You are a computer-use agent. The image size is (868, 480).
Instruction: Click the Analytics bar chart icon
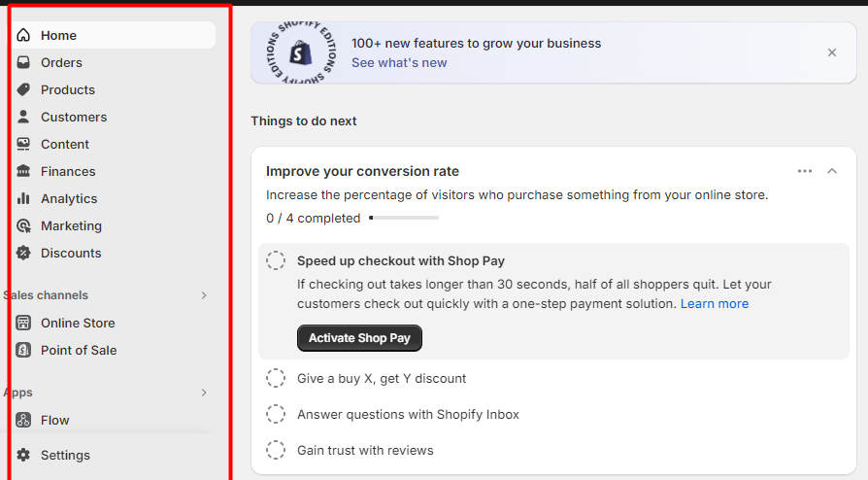23,198
